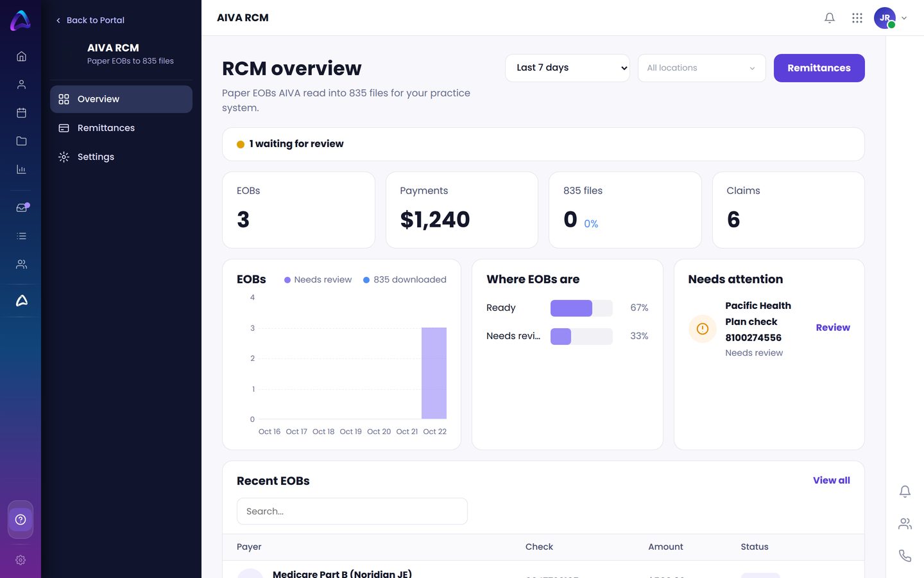
Task: Click the Payments $1,240 card
Action: tap(462, 210)
